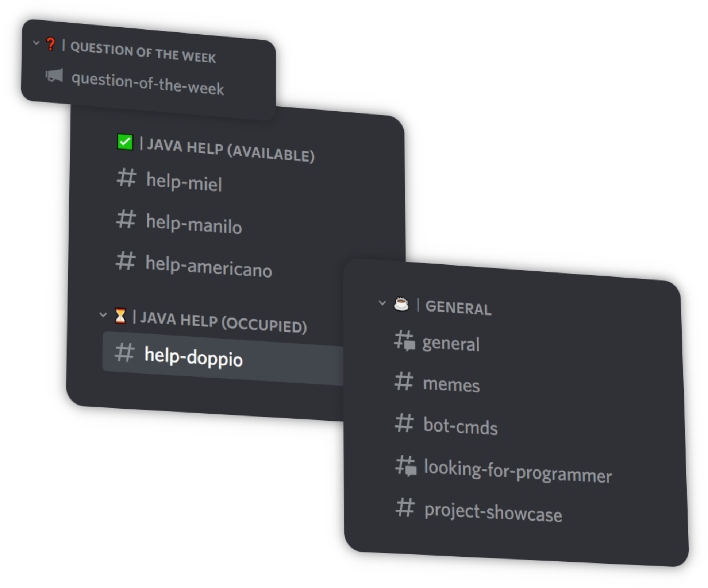Click the green checkmark box emoji
708x588 pixels.
point(125,142)
